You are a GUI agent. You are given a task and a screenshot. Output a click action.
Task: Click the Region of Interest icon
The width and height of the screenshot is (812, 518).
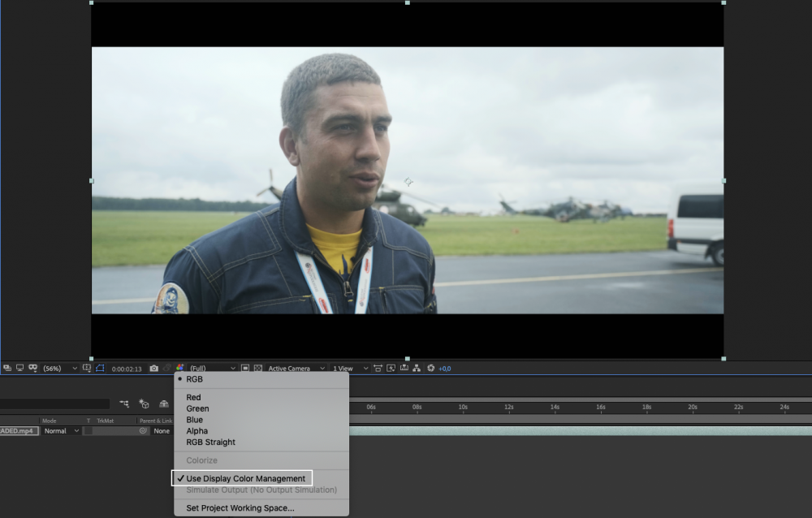[245, 369]
